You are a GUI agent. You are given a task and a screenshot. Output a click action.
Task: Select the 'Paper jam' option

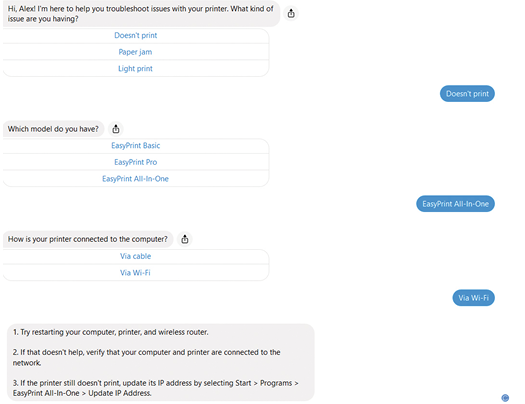(136, 52)
